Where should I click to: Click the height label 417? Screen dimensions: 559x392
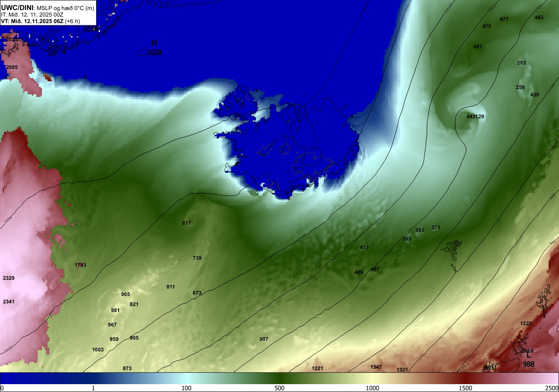[364, 248]
